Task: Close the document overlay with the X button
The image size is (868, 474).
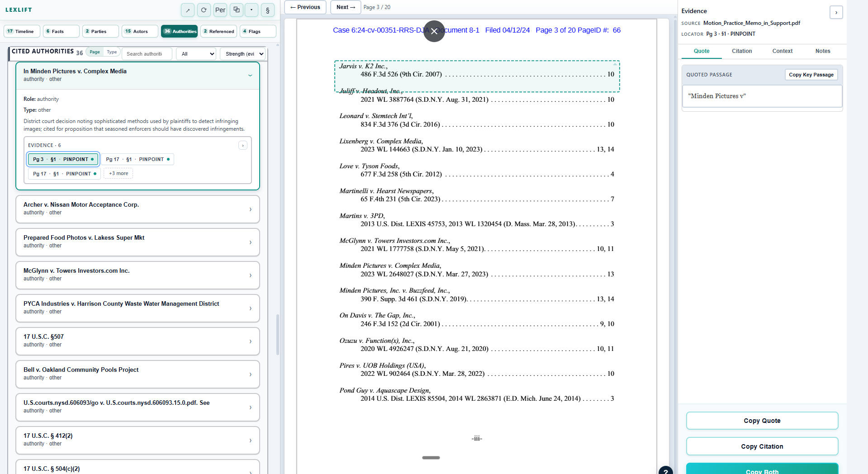Action: (x=434, y=31)
